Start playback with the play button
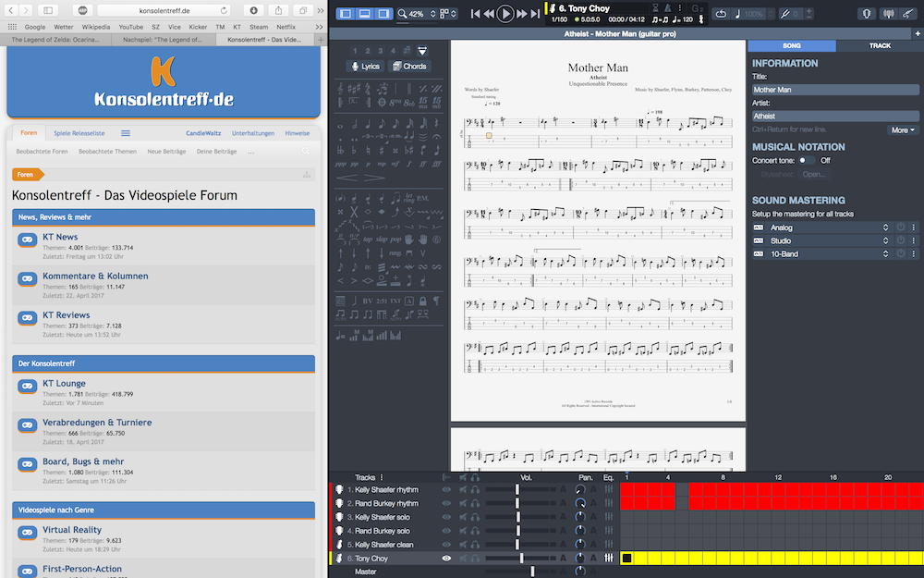The width and height of the screenshot is (924, 578). (505, 14)
